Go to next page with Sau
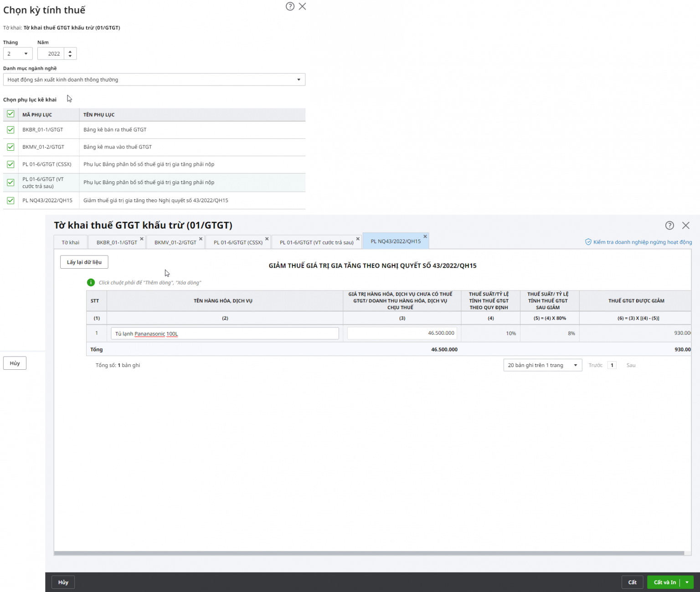The image size is (700, 592). (x=631, y=365)
